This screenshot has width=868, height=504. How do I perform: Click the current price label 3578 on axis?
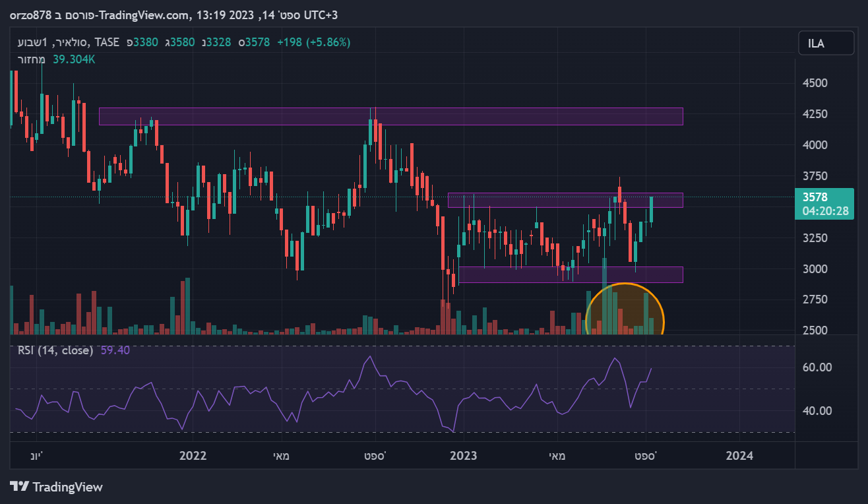click(815, 197)
